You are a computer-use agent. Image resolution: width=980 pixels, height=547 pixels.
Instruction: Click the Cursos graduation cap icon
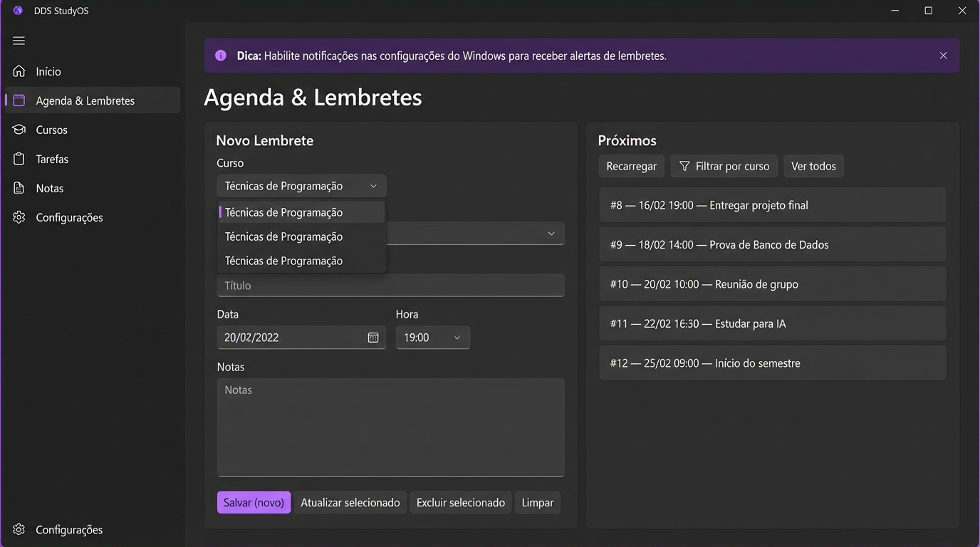point(19,130)
